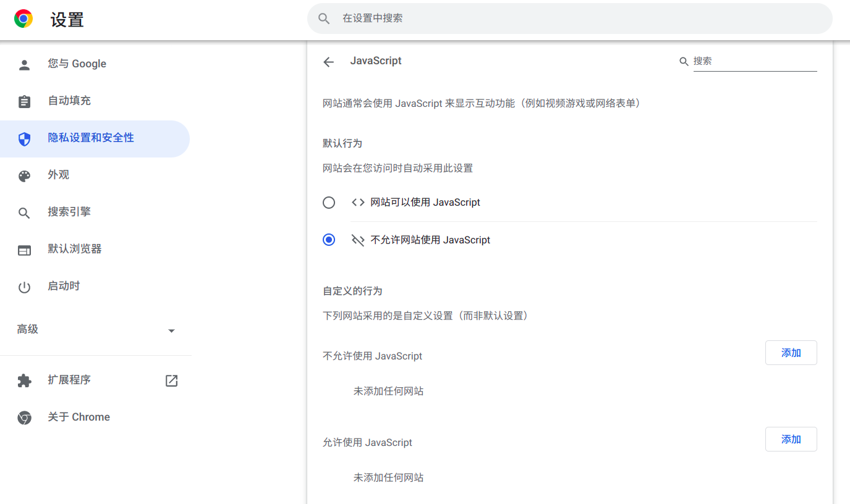Expand the 高级 section arrow
The image size is (850, 504).
(x=172, y=331)
